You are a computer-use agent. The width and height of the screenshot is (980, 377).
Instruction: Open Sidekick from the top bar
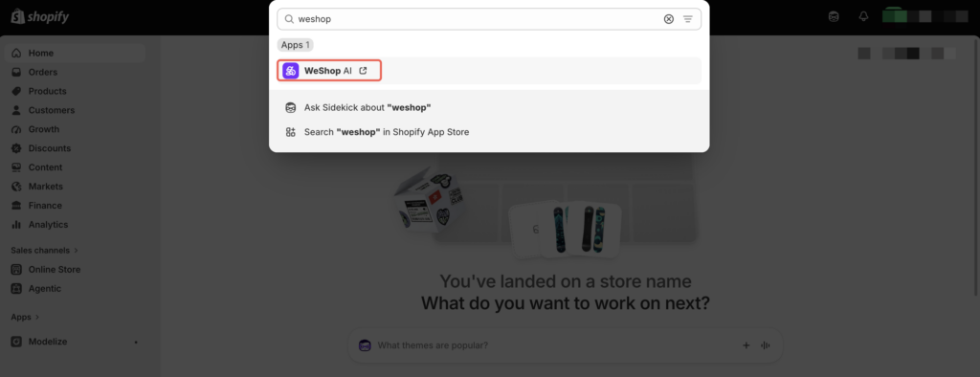(834, 17)
